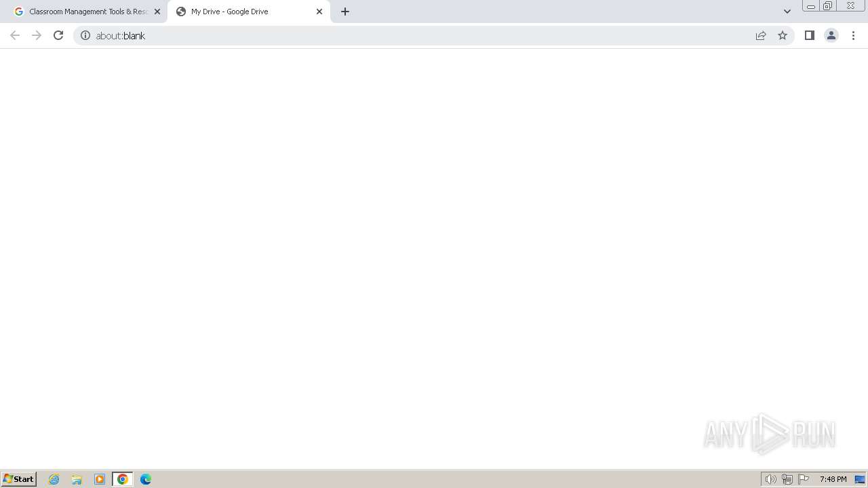
Task: Open network status tray icon
Action: tap(787, 479)
